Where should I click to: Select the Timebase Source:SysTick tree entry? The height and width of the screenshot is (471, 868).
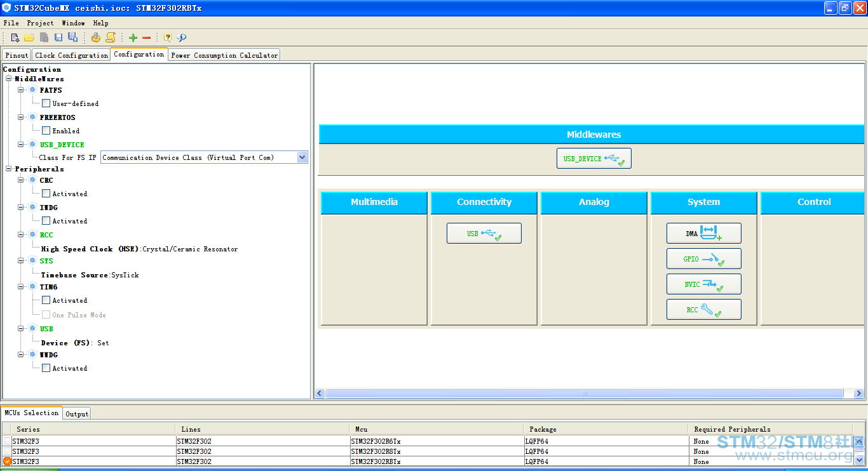[90, 275]
